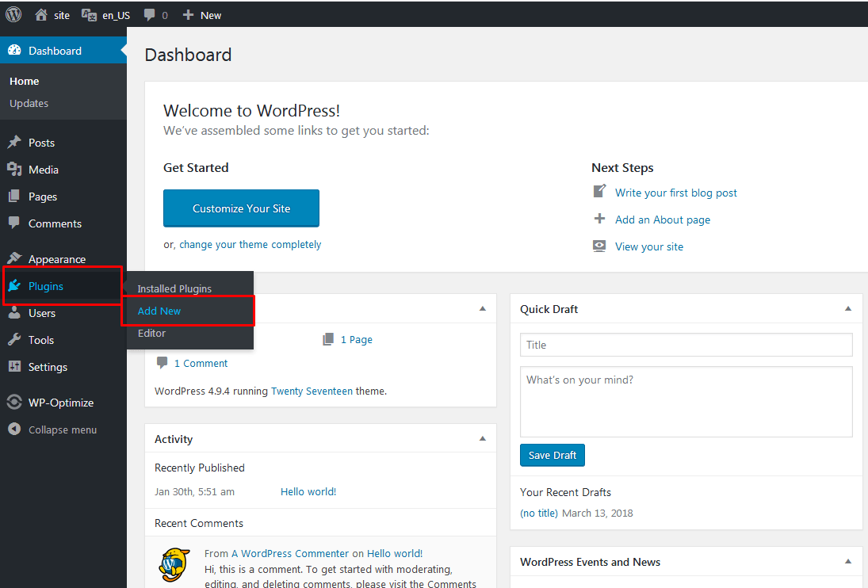The image size is (868, 588).
Task: Open the Twenty Seventeen theme link
Action: click(x=312, y=391)
